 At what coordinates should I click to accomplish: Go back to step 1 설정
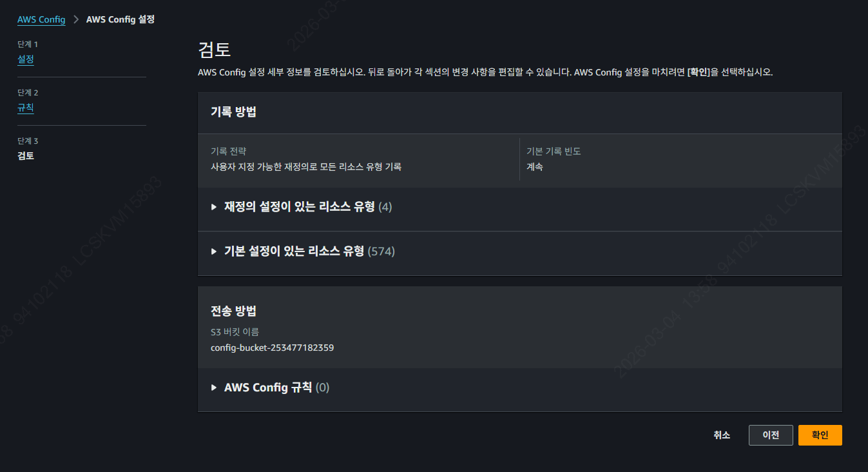pyautogui.click(x=26, y=59)
